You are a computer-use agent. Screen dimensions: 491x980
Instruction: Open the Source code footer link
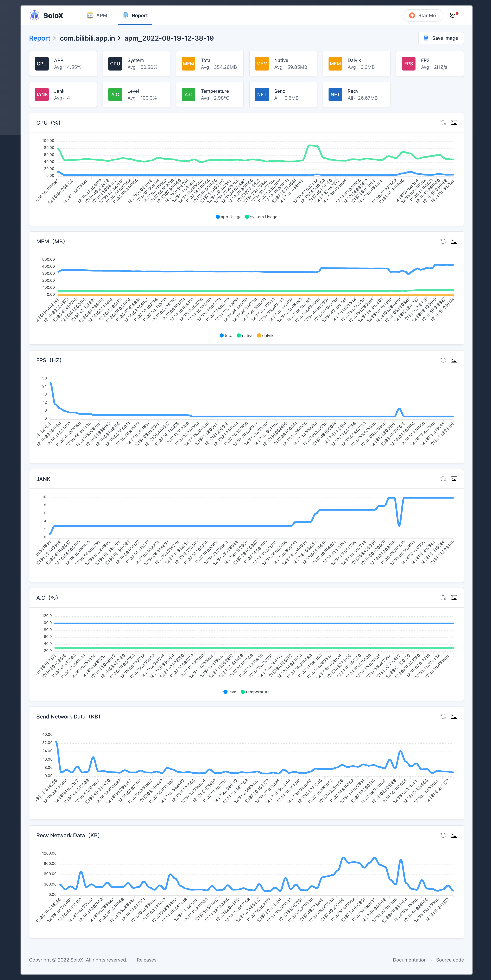tap(450, 959)
